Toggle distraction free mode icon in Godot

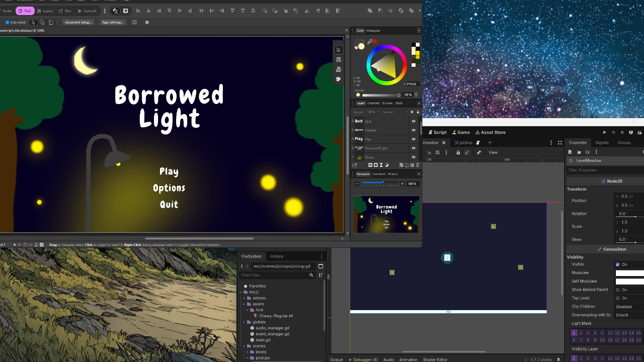click(560, 143)
